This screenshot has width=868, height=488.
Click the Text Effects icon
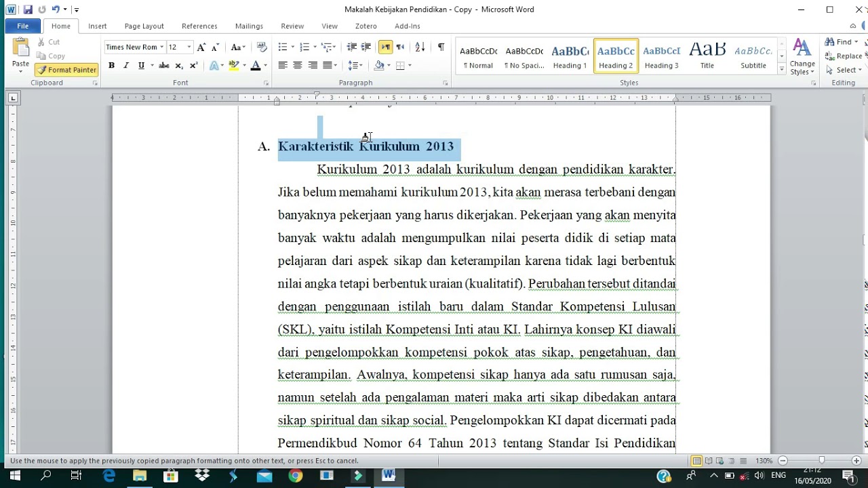pyautogui.click(x=214, y=66)
